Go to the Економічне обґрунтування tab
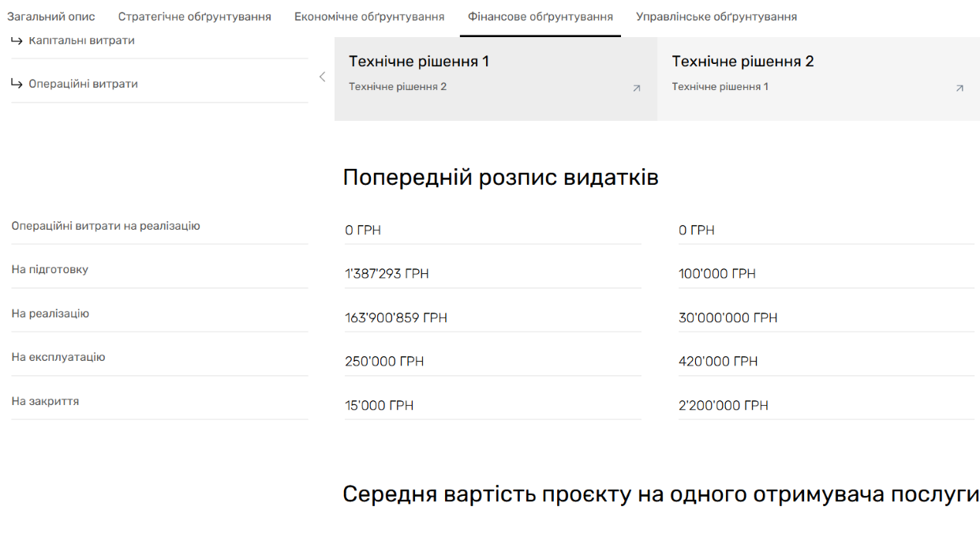 [368, 17]
